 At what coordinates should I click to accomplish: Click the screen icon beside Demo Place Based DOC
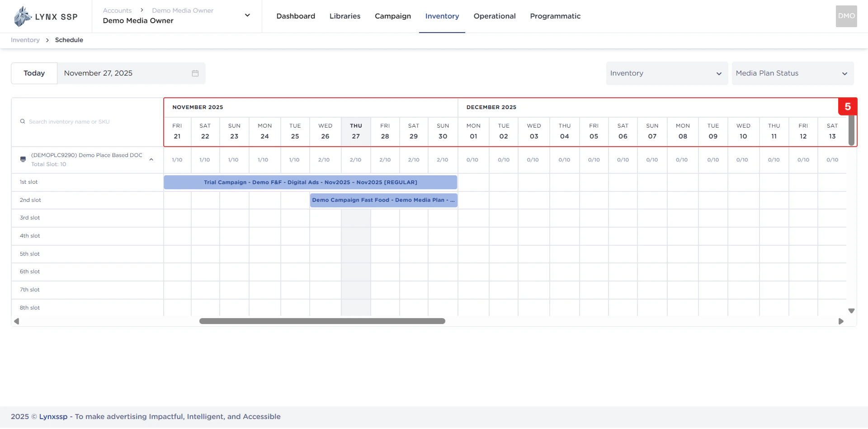[23, 159]
